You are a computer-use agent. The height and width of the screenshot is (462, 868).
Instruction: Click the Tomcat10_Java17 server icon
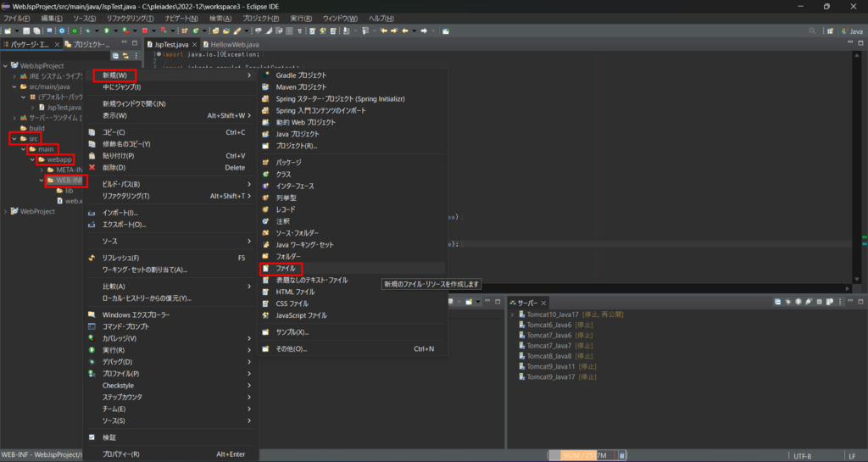pos(522,314)
